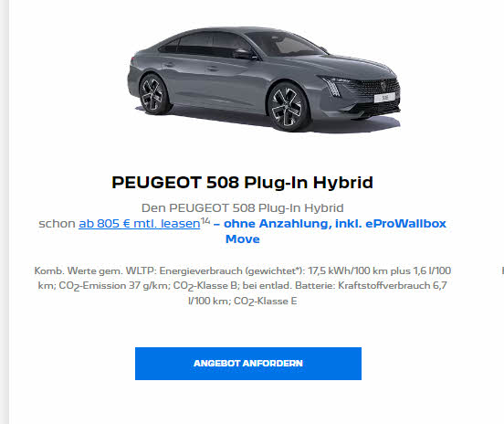Click the 'Den PEUGEOT 508 Plug-In Hybrid' subtitle
Screen dimensions: 504x424
(243, 207)
